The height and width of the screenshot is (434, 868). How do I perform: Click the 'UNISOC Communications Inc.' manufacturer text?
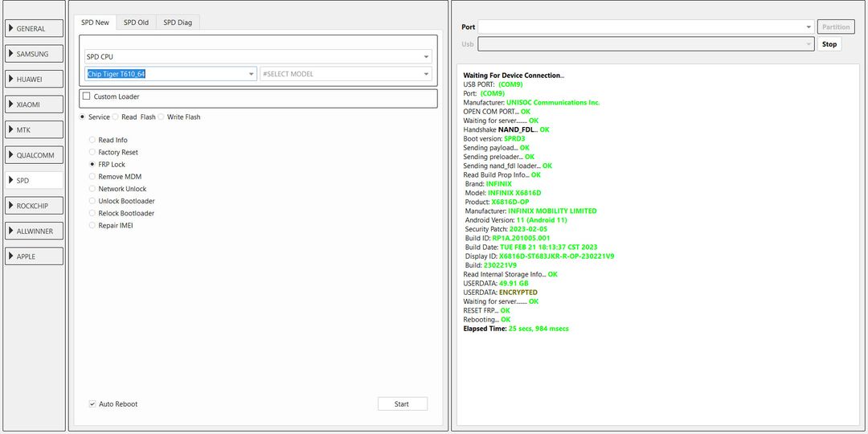[553, 102]
